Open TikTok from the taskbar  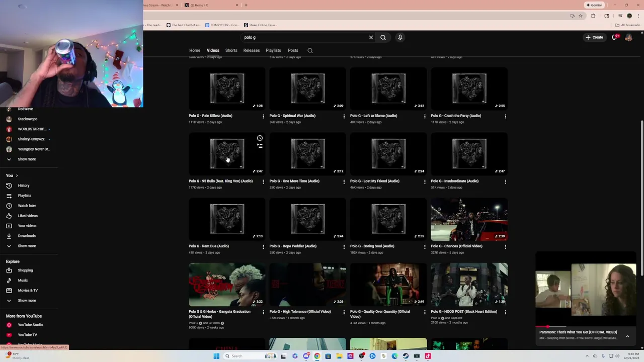(428, 356)
